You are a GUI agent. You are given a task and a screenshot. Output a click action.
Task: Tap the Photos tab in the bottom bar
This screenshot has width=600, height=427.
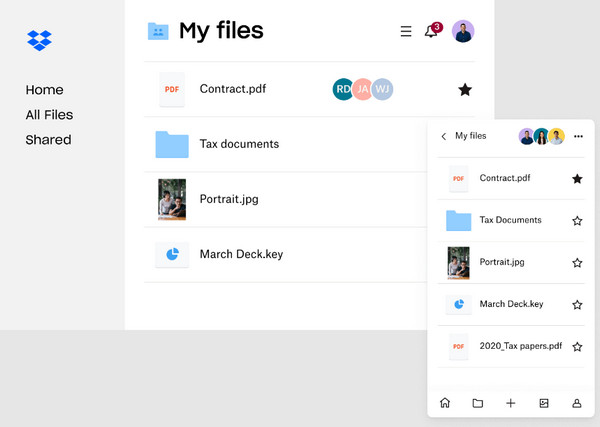(x=544, y=403)
